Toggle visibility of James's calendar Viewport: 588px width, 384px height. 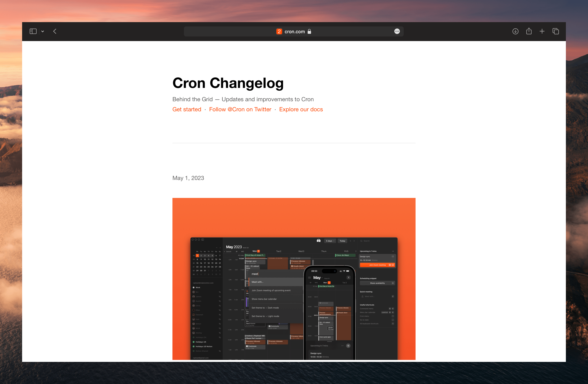point(220,297)
